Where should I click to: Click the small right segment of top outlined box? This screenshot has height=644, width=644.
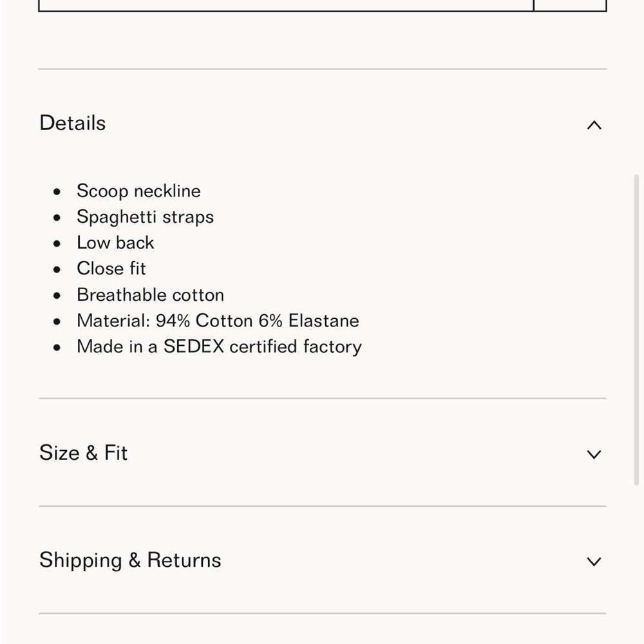point(570,6)
